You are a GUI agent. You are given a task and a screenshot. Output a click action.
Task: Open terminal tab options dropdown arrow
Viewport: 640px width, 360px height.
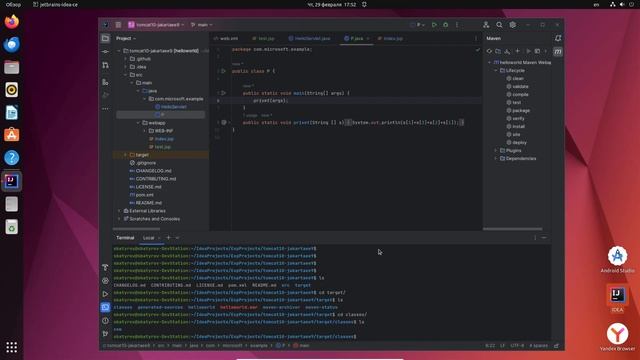coord(177,238)
